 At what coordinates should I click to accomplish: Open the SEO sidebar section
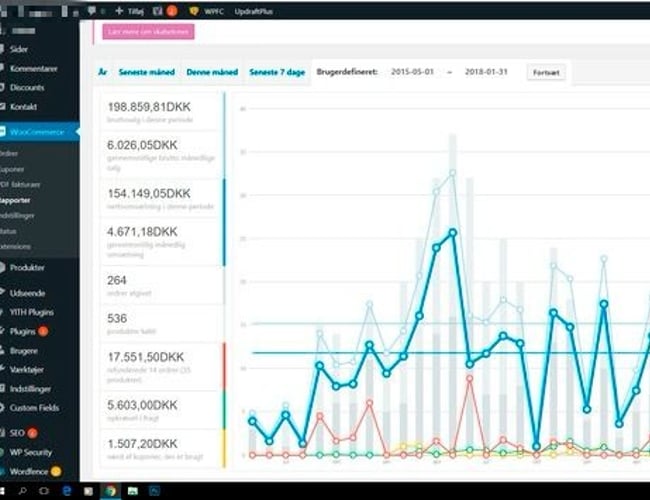(17, 432)
